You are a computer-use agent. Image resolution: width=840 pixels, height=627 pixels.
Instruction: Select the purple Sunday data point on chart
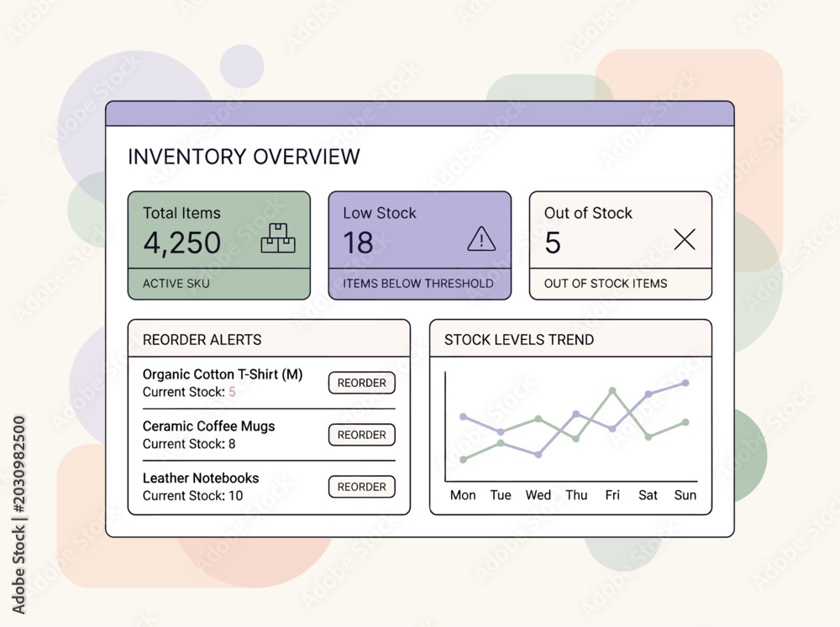(685, 383)
